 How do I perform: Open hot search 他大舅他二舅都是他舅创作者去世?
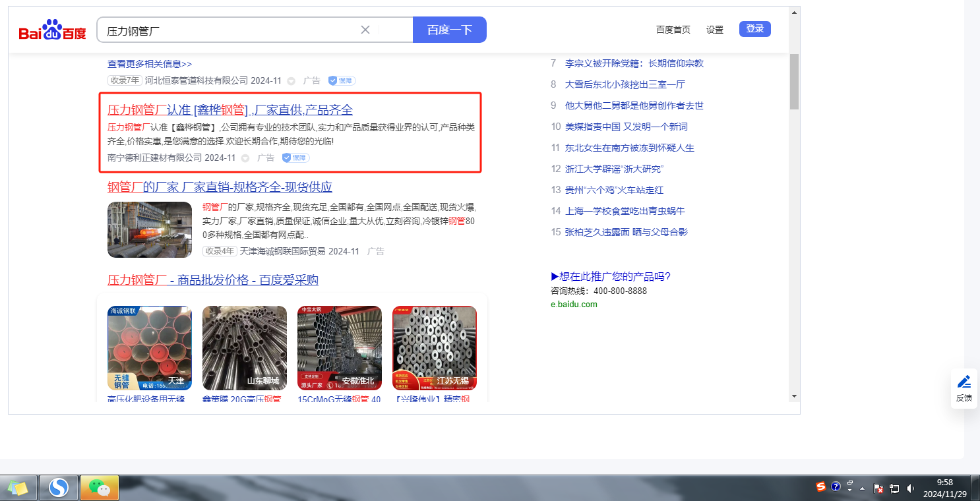(634, 105)
